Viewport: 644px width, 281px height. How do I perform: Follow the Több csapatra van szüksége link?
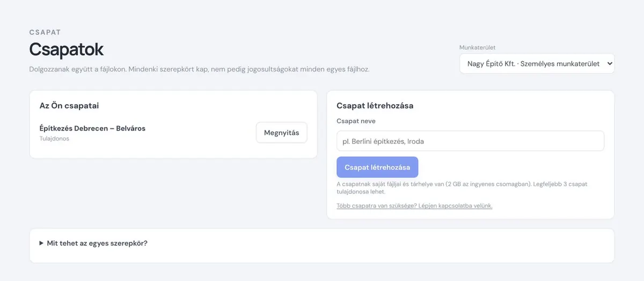pos(414,206)
